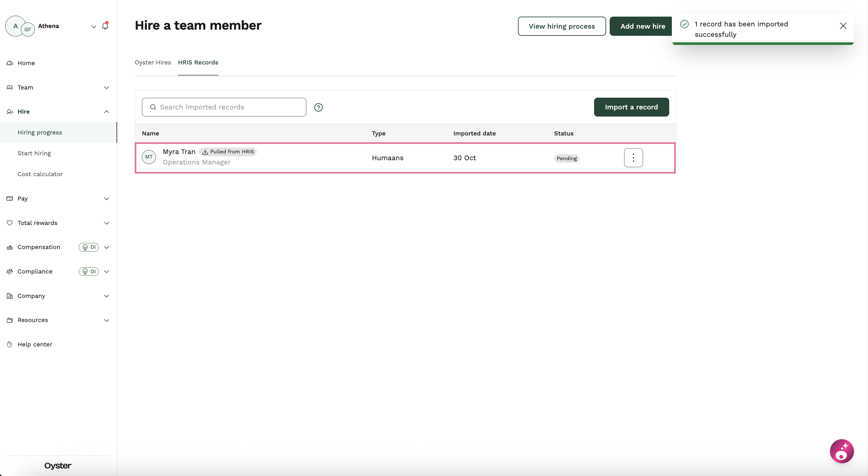Open the notifications bell icon

click(x=105, y=26)
